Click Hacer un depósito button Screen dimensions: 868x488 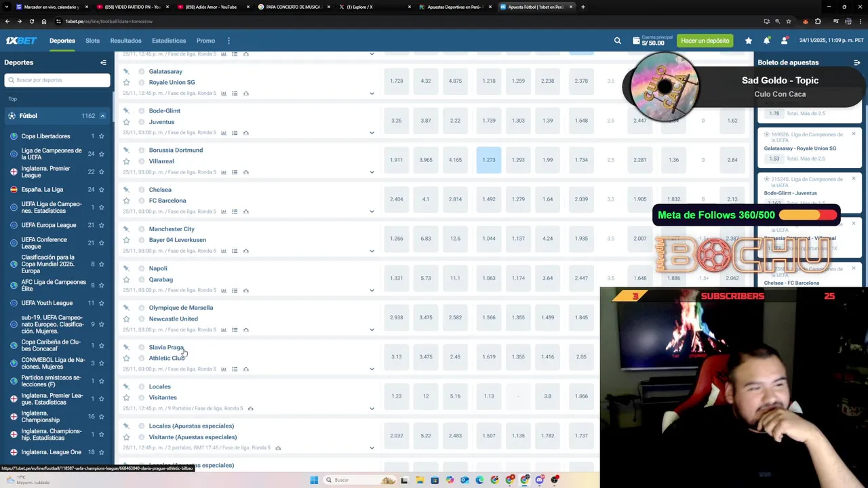pos(705,41)
